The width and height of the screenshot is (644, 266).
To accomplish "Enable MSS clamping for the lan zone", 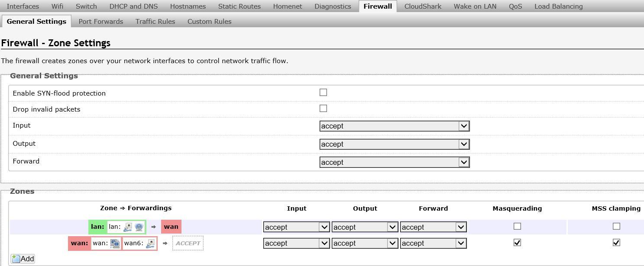I will coord(616,226).
